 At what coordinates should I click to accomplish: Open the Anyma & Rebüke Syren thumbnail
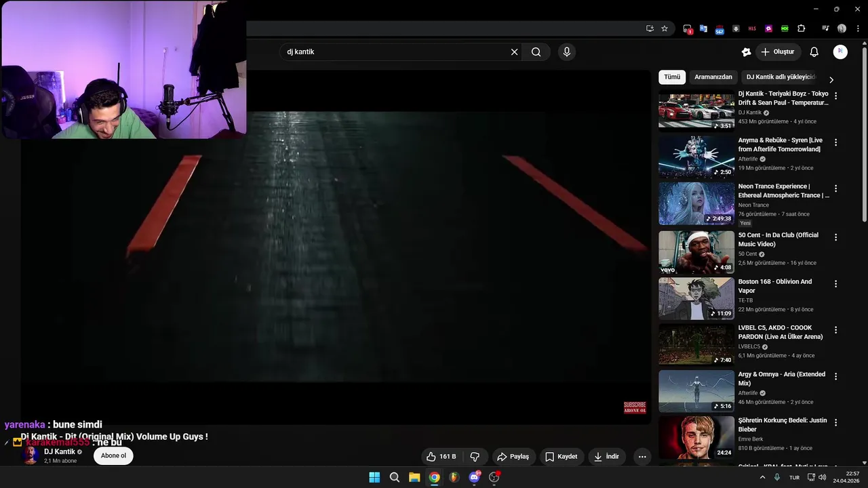click(696, 157)
